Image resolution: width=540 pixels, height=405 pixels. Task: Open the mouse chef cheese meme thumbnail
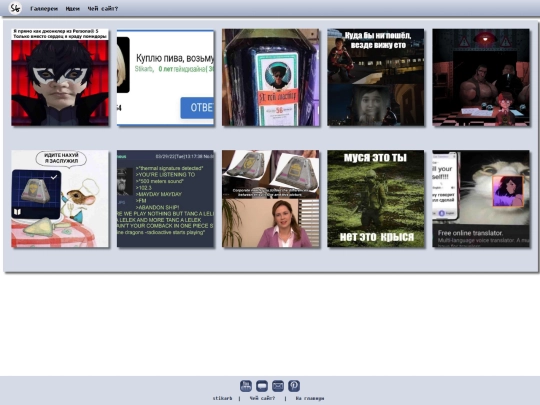(60, 199)
